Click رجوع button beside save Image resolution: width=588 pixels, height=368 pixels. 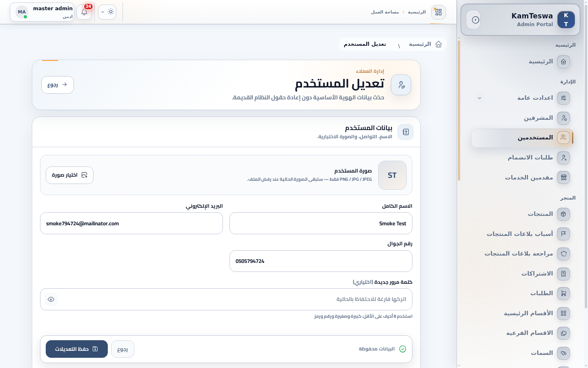click(x=122, y=349)
